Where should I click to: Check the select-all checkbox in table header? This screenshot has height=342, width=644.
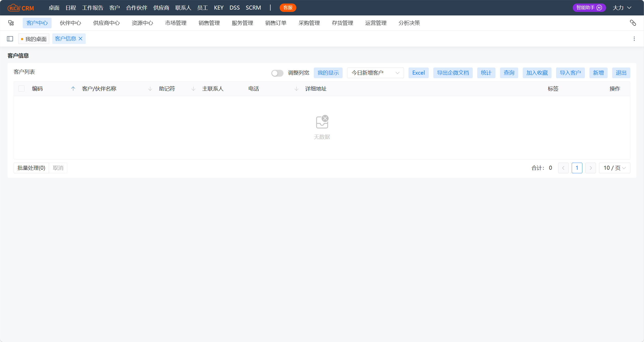(21, 89)
